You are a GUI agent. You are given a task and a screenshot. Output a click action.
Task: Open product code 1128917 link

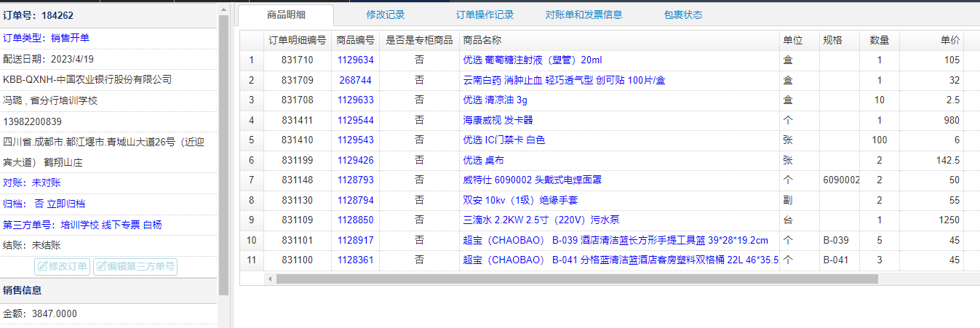click(355, 240)
